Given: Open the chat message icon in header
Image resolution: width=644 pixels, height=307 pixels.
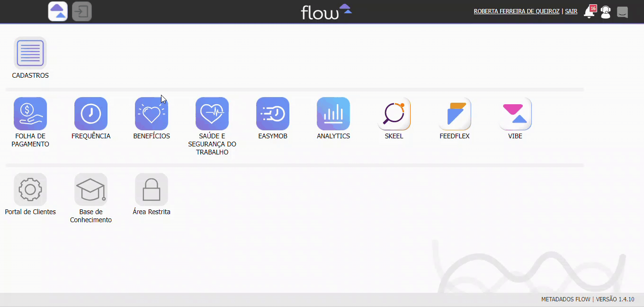Looking at the screenshot, I should point(623,12).
